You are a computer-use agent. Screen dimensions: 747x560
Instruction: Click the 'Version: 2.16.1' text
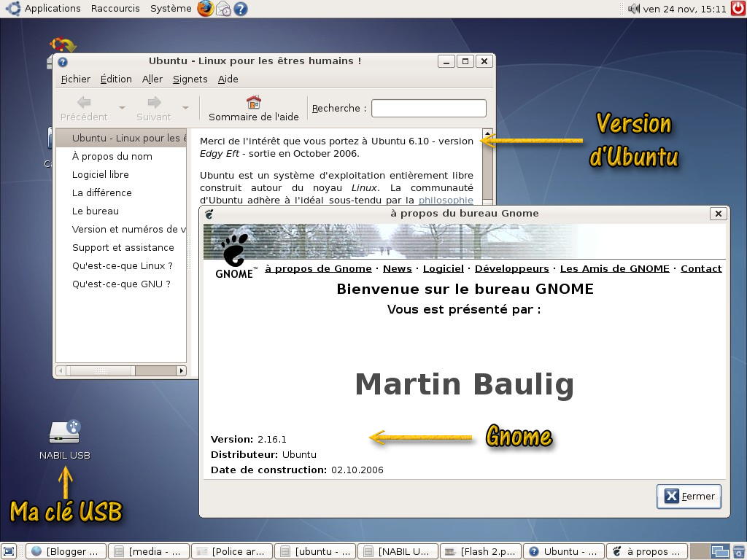pos(249,439)
